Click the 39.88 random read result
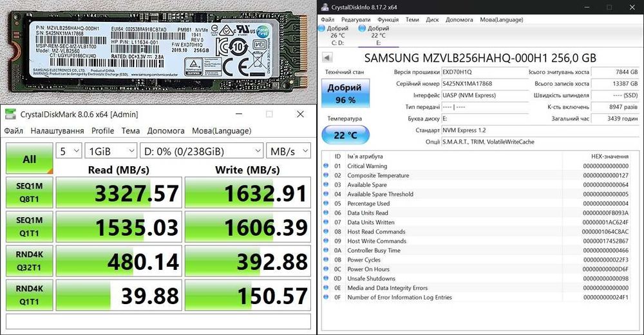Viewport: 644px width, 335px height. click(119, 295)
